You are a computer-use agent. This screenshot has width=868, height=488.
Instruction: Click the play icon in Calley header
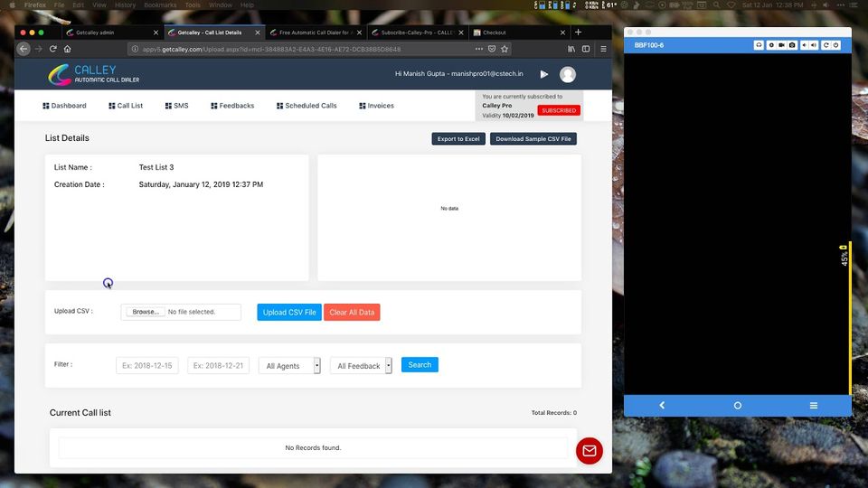[x=544, y=74]
